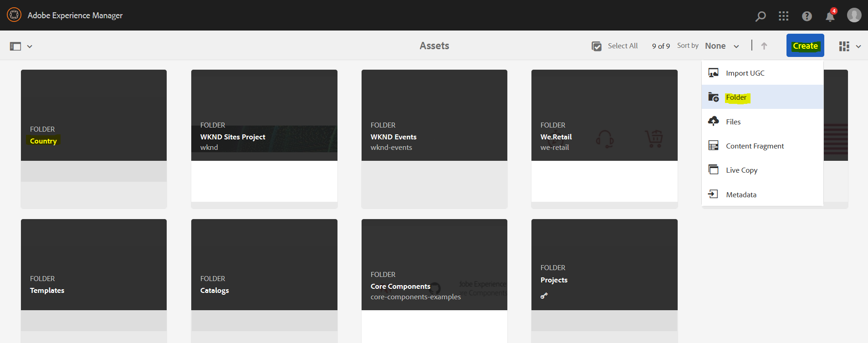Open the Country folder card

94,139
